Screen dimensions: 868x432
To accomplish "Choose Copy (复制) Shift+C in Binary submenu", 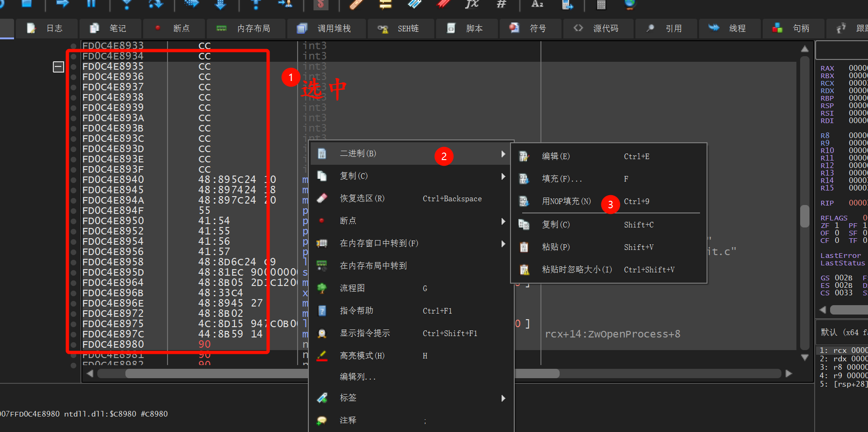I will point(609,225).
